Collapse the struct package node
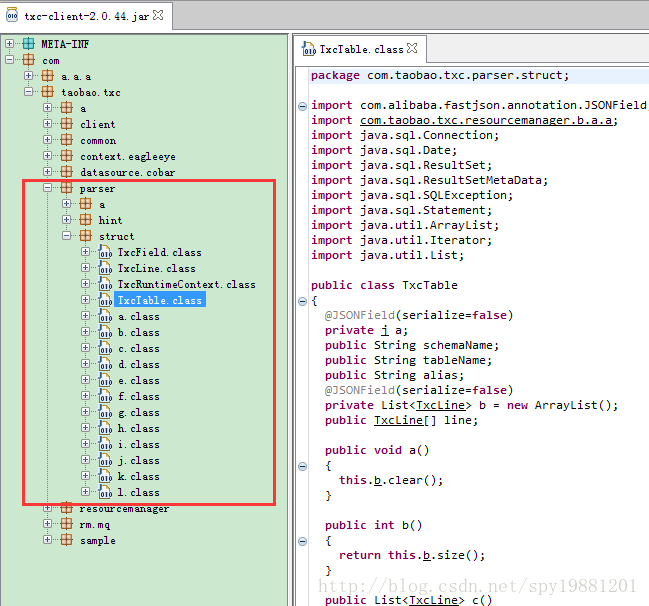The image size is (649, 606). [x=67, y=236]
